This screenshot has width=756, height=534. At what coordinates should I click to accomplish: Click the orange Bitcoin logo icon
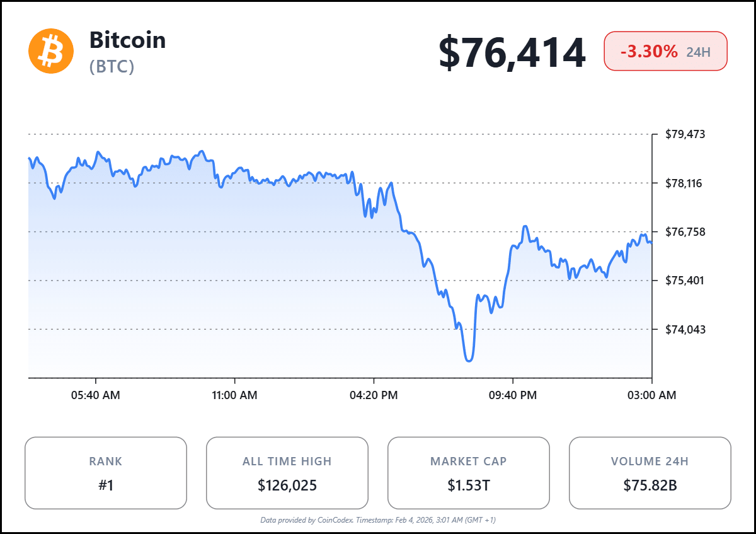click(x=47, y=52)
